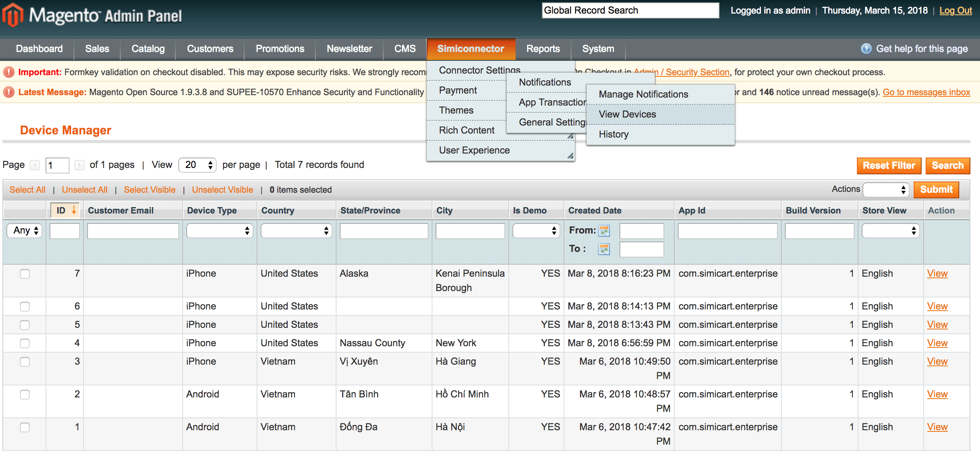Open the Country filter dropdown
The width and height of the screenshot is (980, 459).
pyautogui.click(x=296, y=231)
